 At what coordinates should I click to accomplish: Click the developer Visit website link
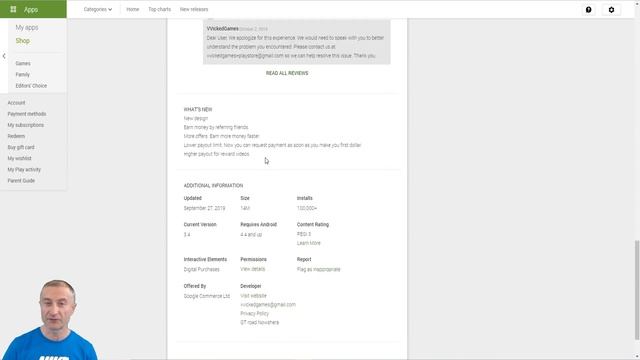point(253,296)
